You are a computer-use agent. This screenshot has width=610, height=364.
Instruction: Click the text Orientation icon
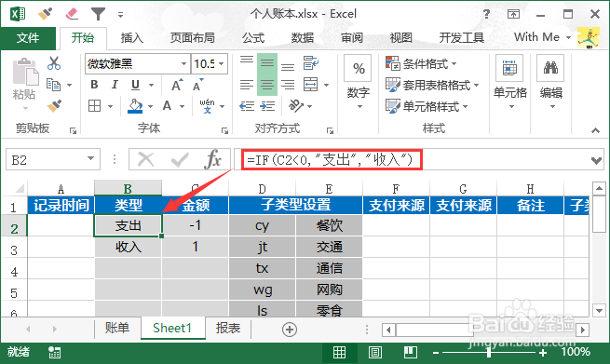pos(295,105)
